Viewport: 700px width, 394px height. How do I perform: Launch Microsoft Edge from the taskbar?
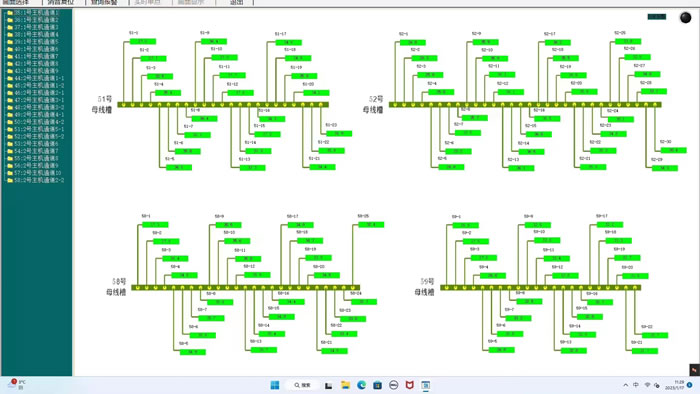click(362, 385)
